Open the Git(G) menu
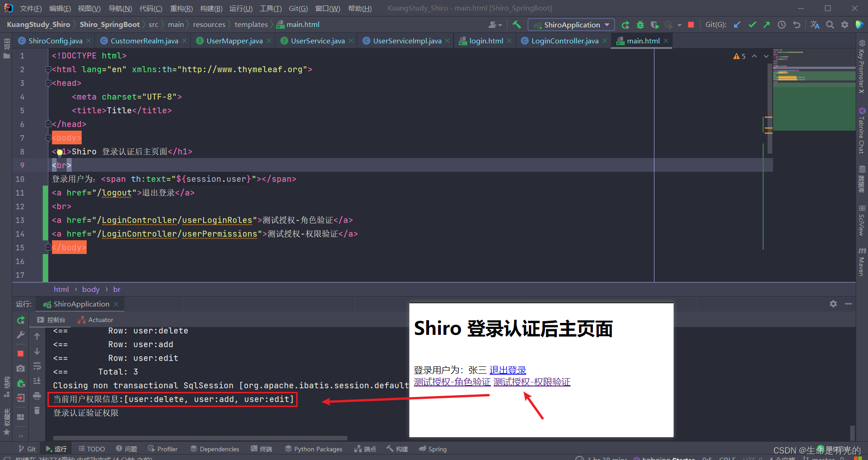868x460 pixels. tap(298, 8)
